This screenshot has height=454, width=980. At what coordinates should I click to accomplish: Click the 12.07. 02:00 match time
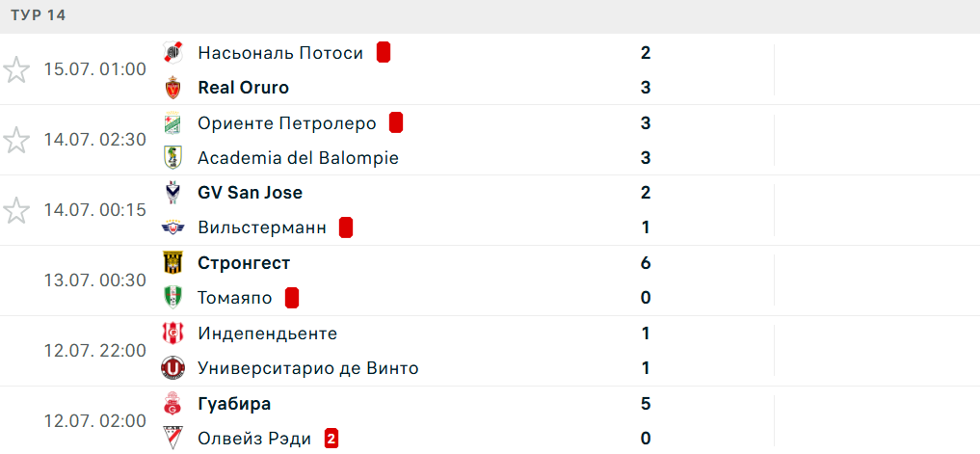click(95, 421)
